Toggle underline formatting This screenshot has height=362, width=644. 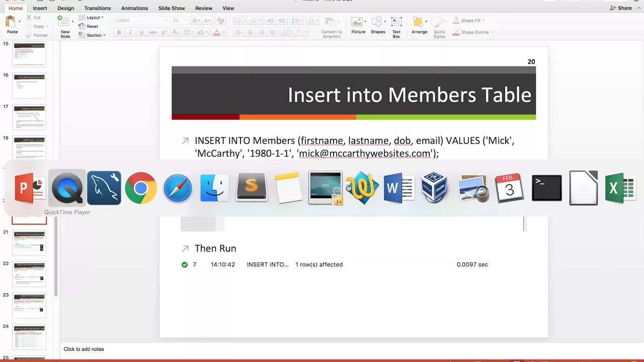pos(141,32)
